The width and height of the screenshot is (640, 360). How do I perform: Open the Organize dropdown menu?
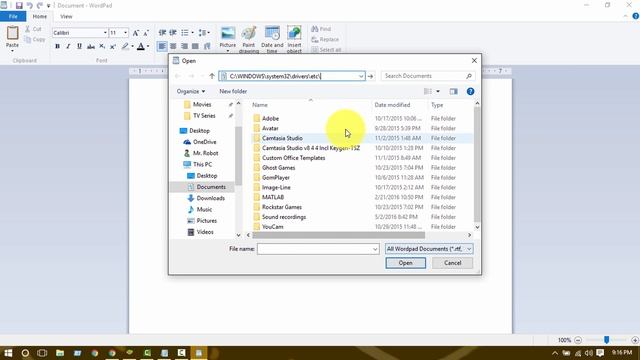(x=191, y=91)
